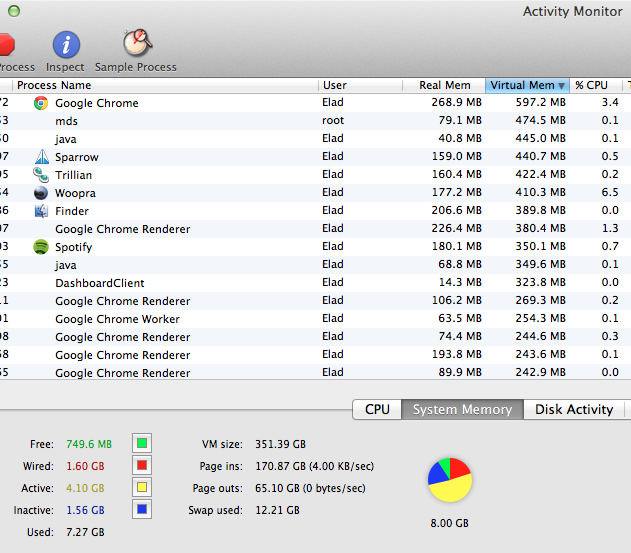Click the Finder face icon
631x553 pixels.
[x=41, y=211]
